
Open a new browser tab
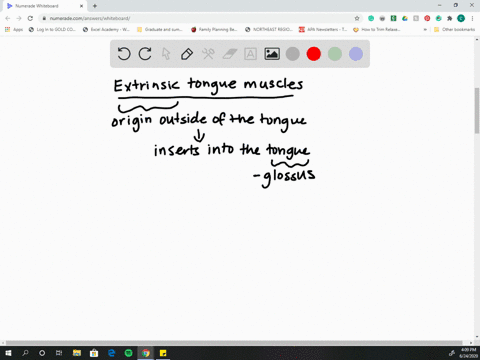pos(95,6)
